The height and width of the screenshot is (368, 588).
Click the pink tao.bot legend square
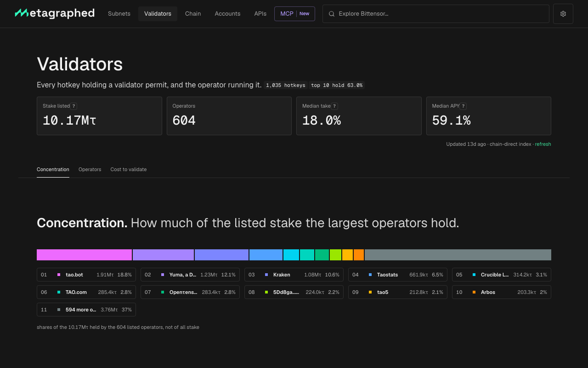tap(59, 275)
